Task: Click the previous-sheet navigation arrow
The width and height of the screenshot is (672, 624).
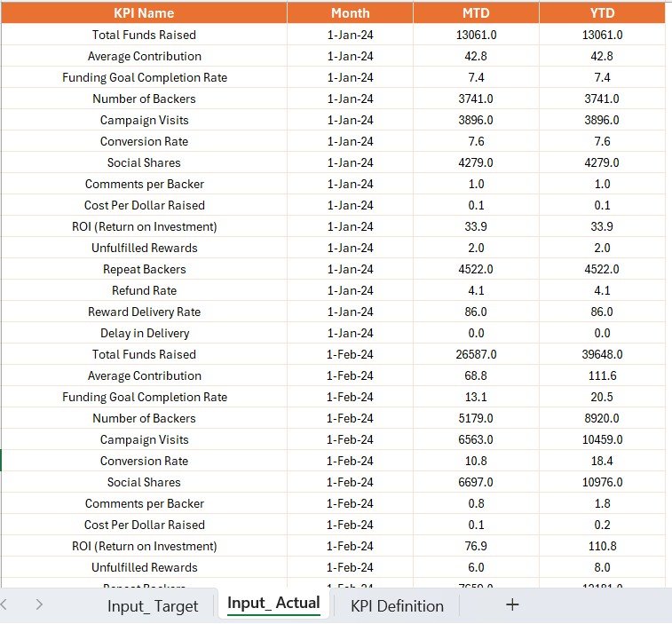Action: tap(4, 604)
